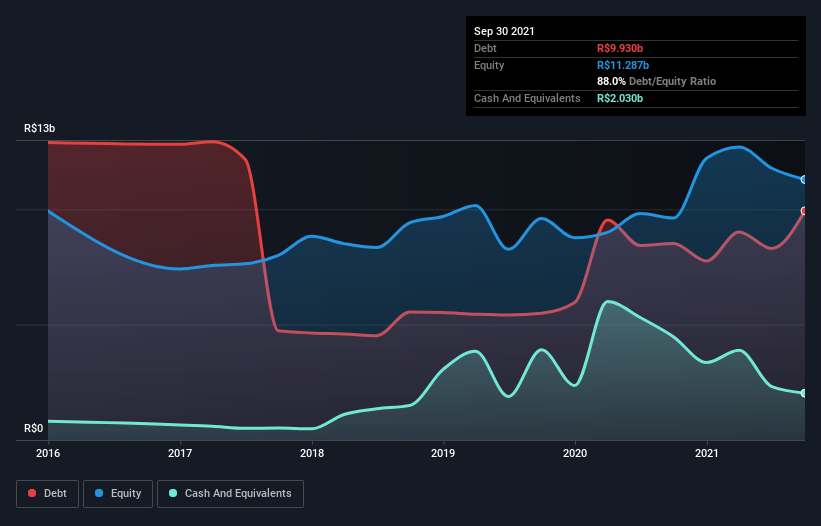Click the R$9.930b debt value
The height and width of the screenshot is (526, 821).
tap(620, 48)
